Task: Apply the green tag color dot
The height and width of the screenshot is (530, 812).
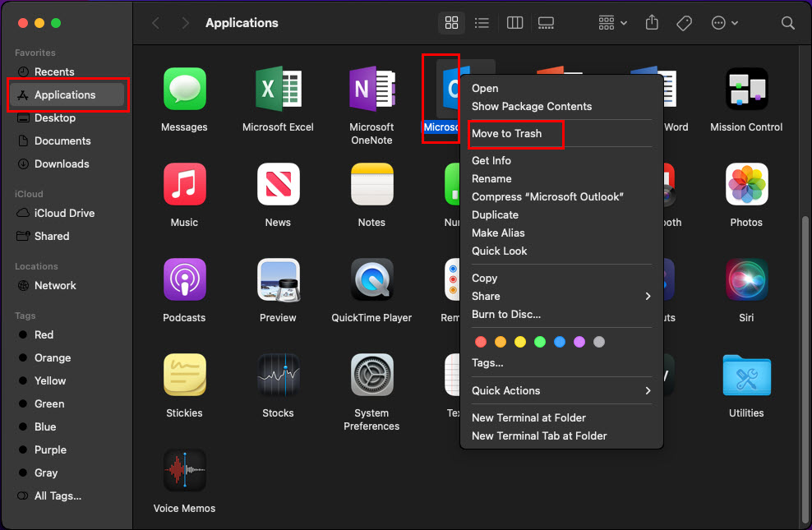Action: point(540,342)
